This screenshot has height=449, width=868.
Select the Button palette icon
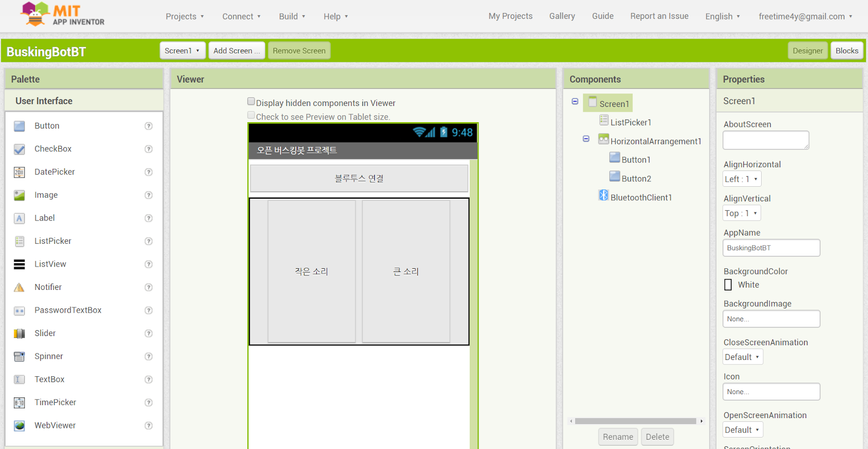[20, 126]
